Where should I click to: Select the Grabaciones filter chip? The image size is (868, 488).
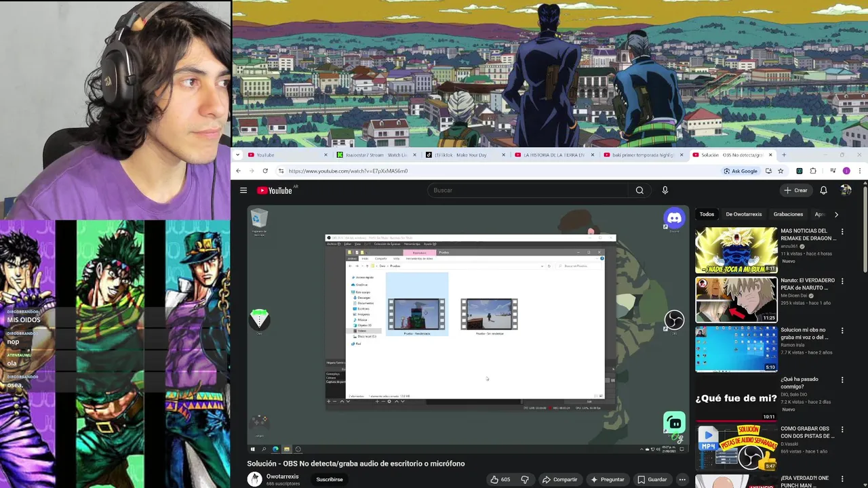[788, 214]
